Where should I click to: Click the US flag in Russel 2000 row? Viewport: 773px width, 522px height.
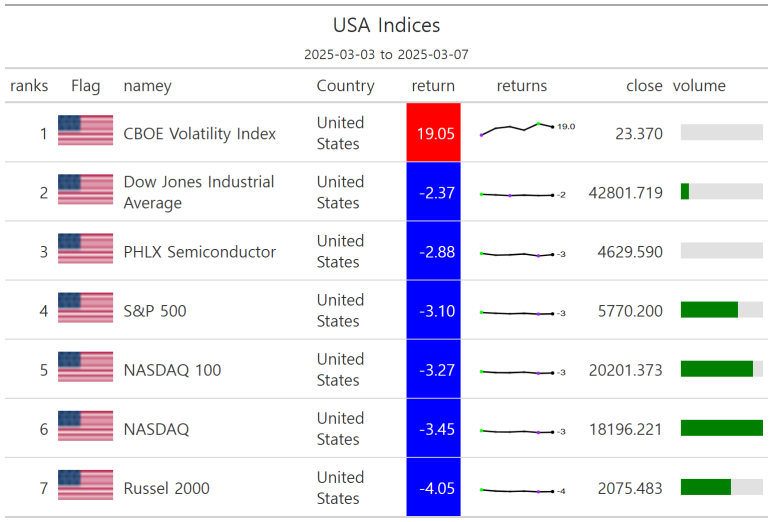point(85,485)
